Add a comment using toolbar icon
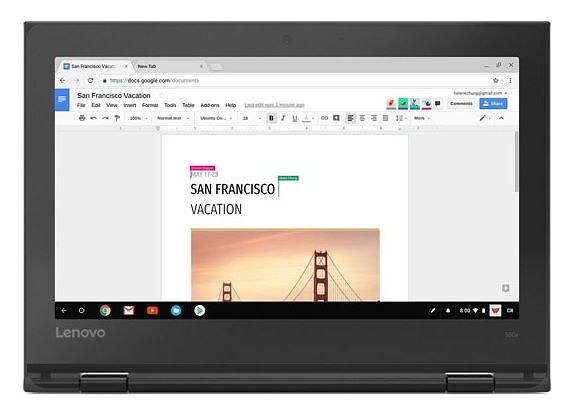Screen dimensions: 571x415 (x=336, y=118)
